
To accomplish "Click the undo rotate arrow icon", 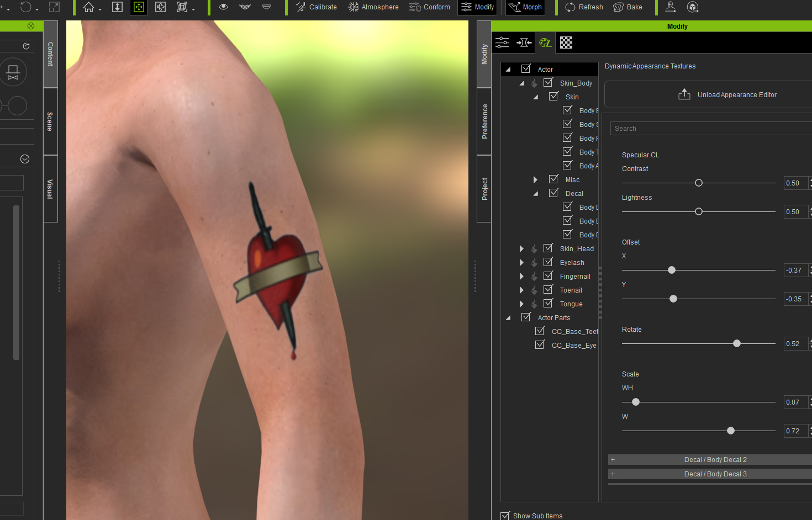I will coord(25,7).
